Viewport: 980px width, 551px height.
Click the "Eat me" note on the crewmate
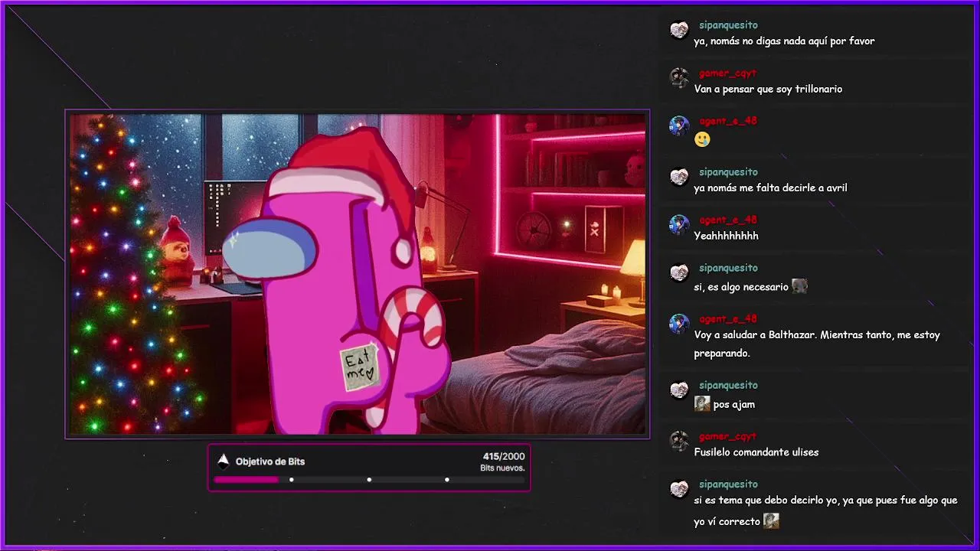pos(360,367)
